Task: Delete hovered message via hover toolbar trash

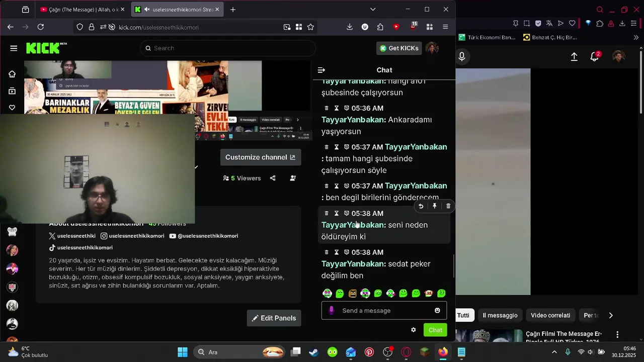Action: click(448, 206)
